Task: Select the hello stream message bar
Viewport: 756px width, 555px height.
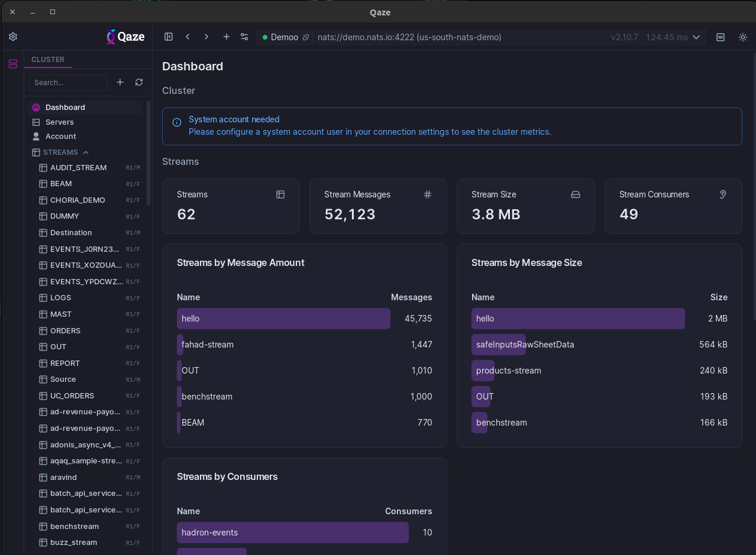Action: (x=283, y=318)
